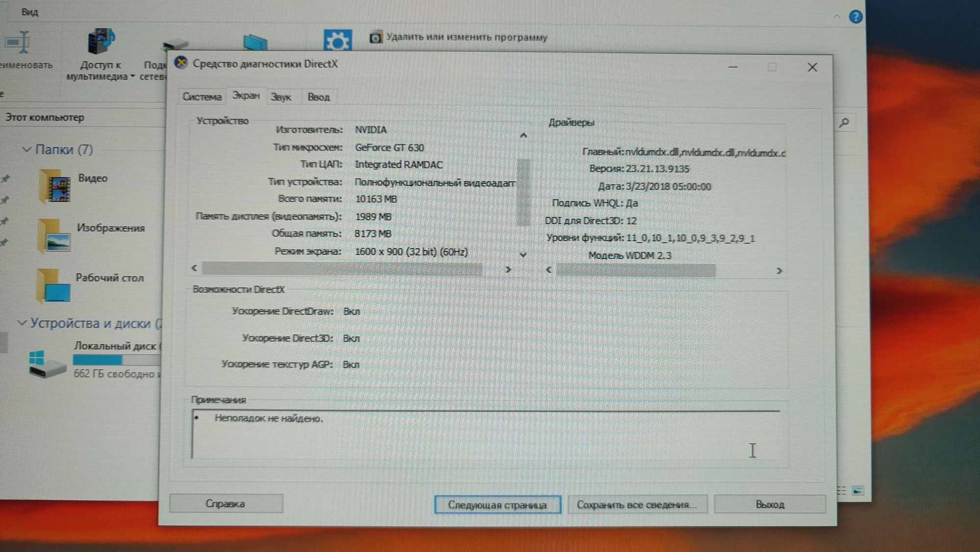Click right arrow of Устройство horizontal scrollbar

point(508,269)
